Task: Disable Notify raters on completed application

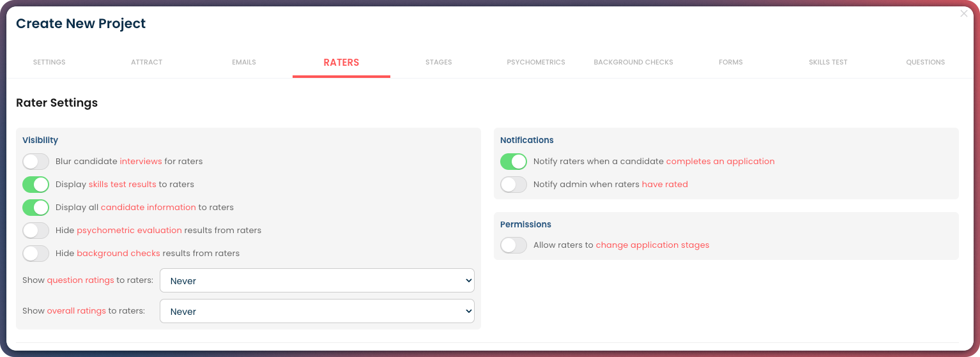Action: pos(514,162)
